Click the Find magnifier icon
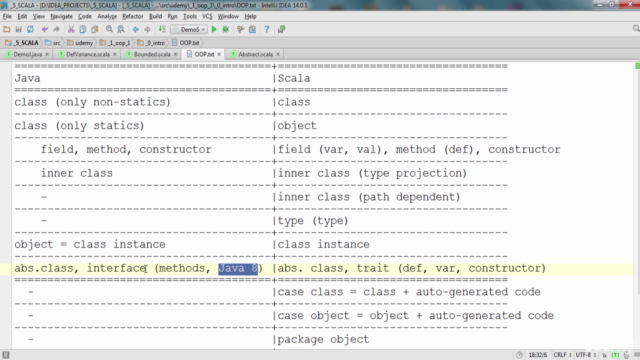Image resolution: width=640 pixels, height=360 pixels. 109,29
